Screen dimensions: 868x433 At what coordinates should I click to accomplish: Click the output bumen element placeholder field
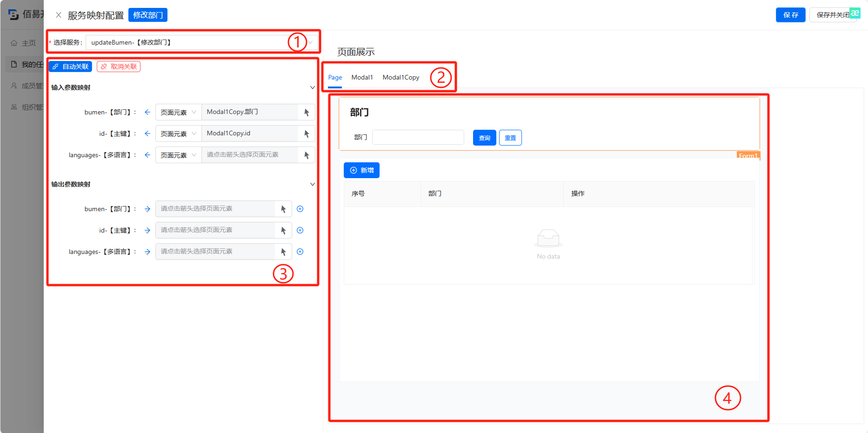point(215,209)
